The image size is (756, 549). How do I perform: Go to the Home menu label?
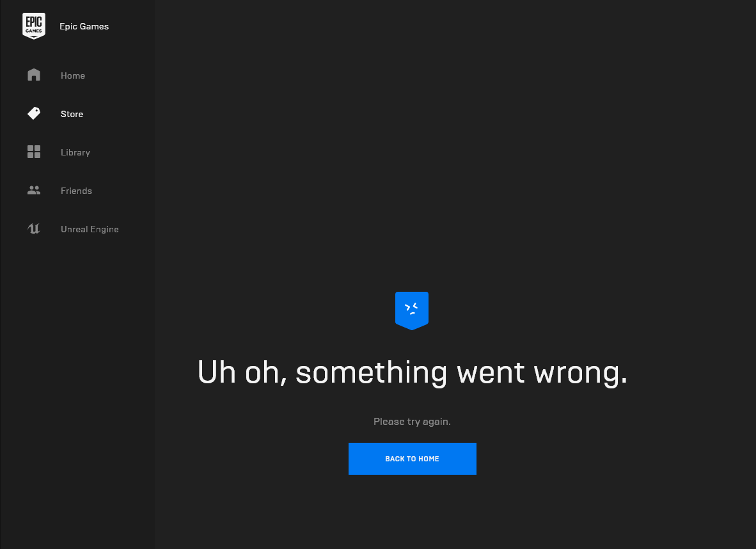click(x=73, y=76)
